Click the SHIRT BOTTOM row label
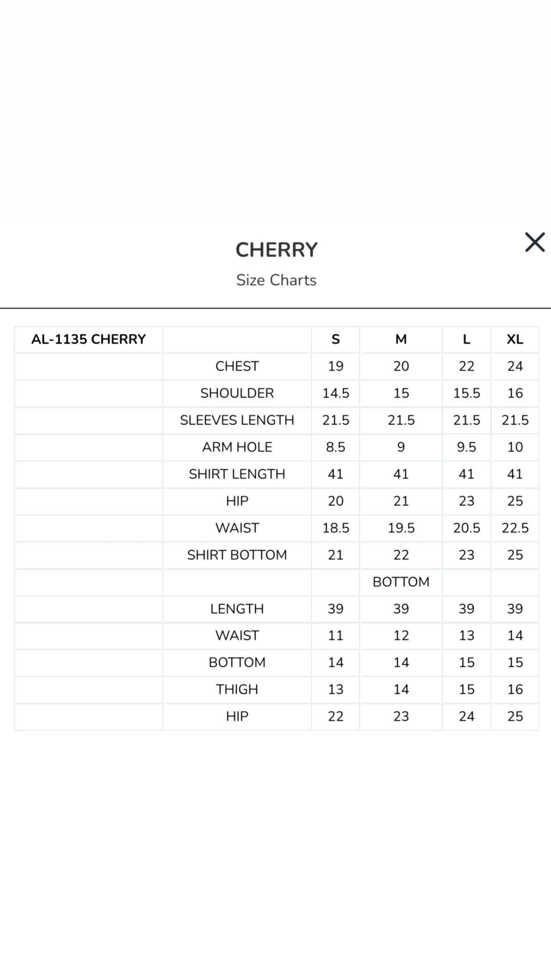The width and height of the screenshot is (551, 980). [x=236, y=555]
